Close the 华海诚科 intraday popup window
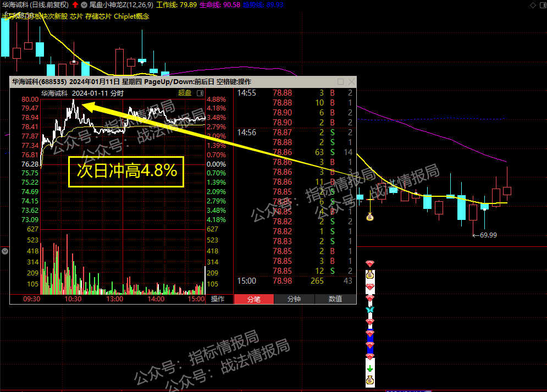The width and height of the screenshot is (547, 392). (351, 81)
